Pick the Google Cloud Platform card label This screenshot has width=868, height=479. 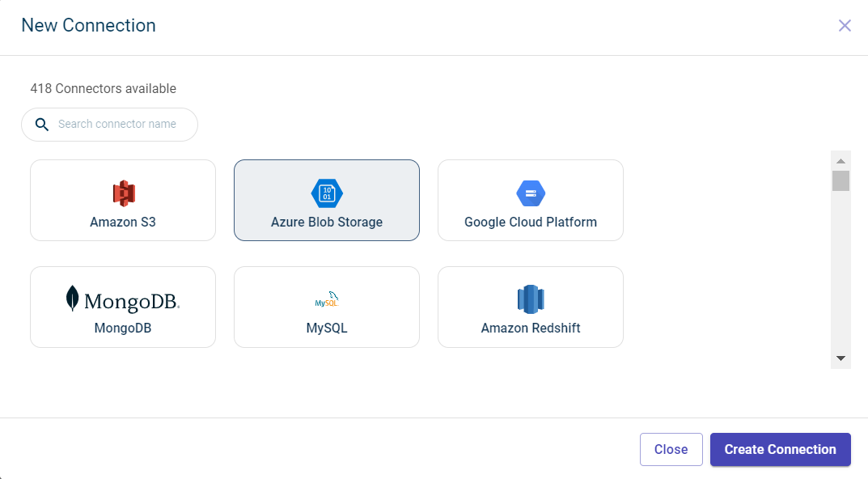(531, 222)
